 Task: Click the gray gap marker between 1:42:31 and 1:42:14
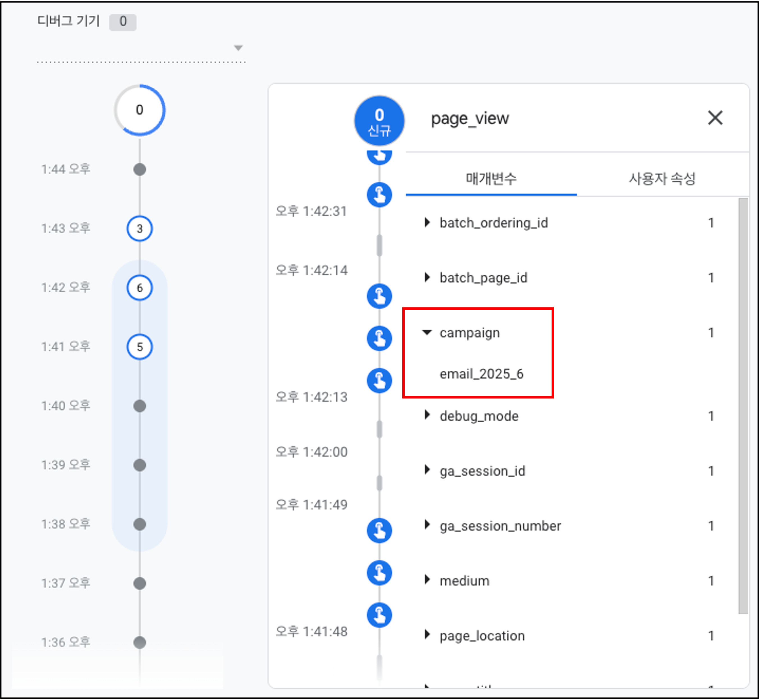coord(379,245)
